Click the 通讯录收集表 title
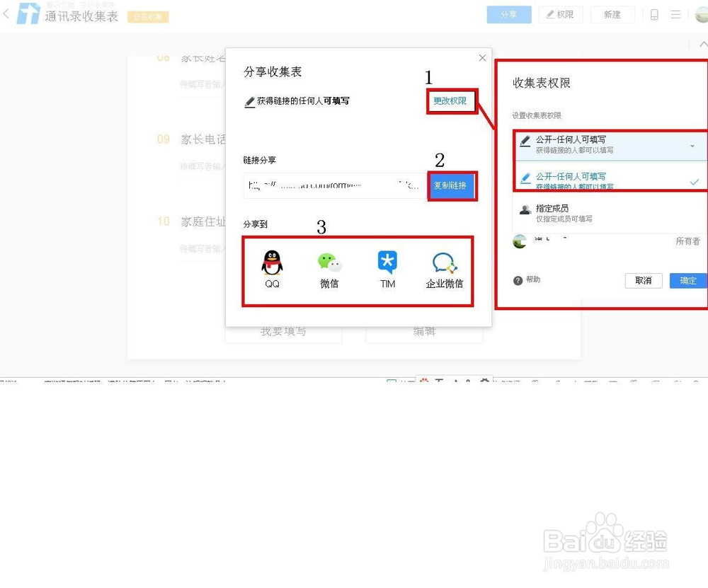Screen dimensions: 708x588 click(81, 16)
